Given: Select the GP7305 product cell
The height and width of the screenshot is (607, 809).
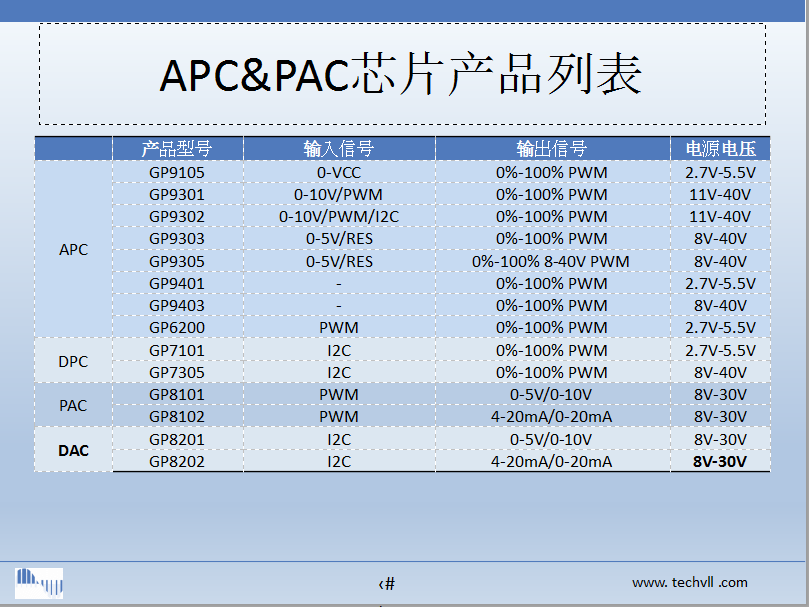Looking at the screenshot, I should 177,372.
